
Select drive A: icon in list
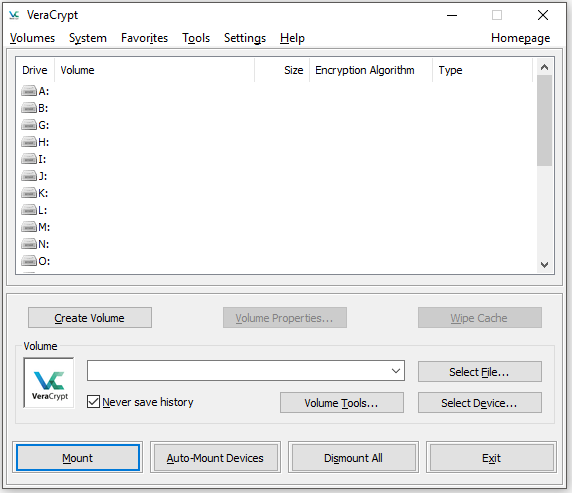29,91
